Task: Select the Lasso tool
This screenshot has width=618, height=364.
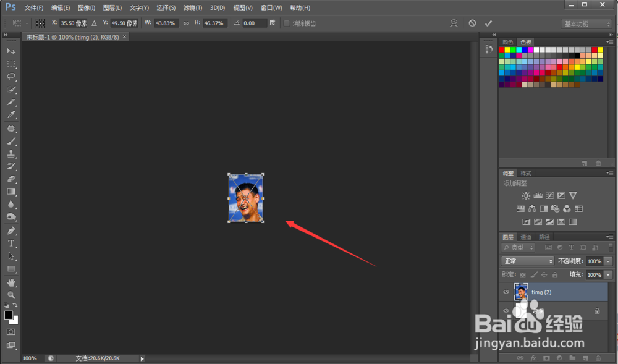Action: coord(11,77)
